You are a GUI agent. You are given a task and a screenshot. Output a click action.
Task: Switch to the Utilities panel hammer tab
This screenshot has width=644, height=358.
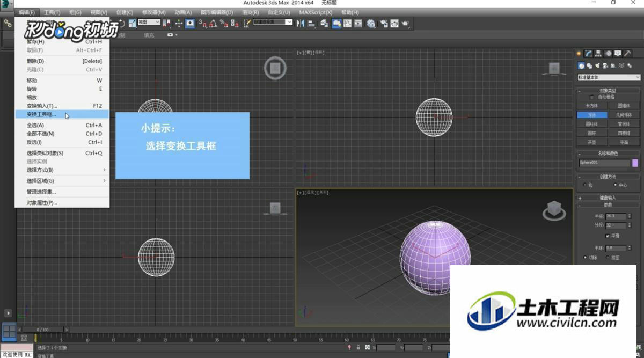[x=627, y=53]
